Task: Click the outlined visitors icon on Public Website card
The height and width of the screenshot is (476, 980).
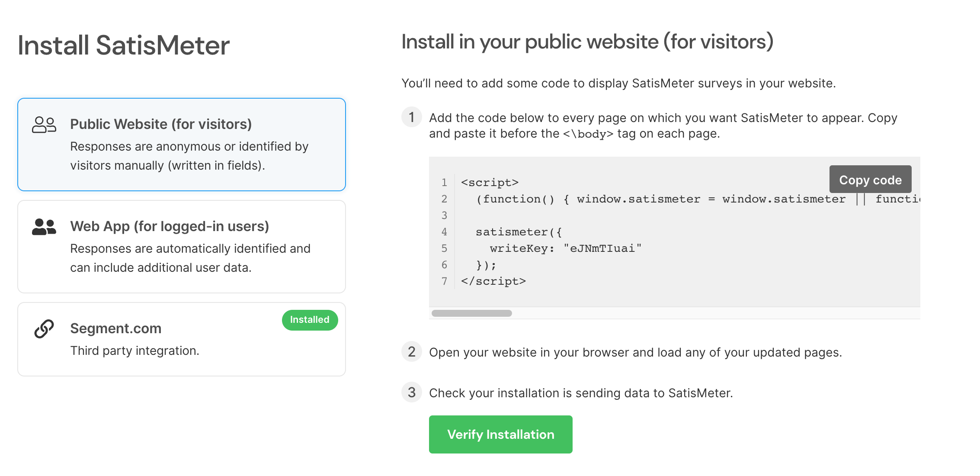Action: (x=44, y=125)
